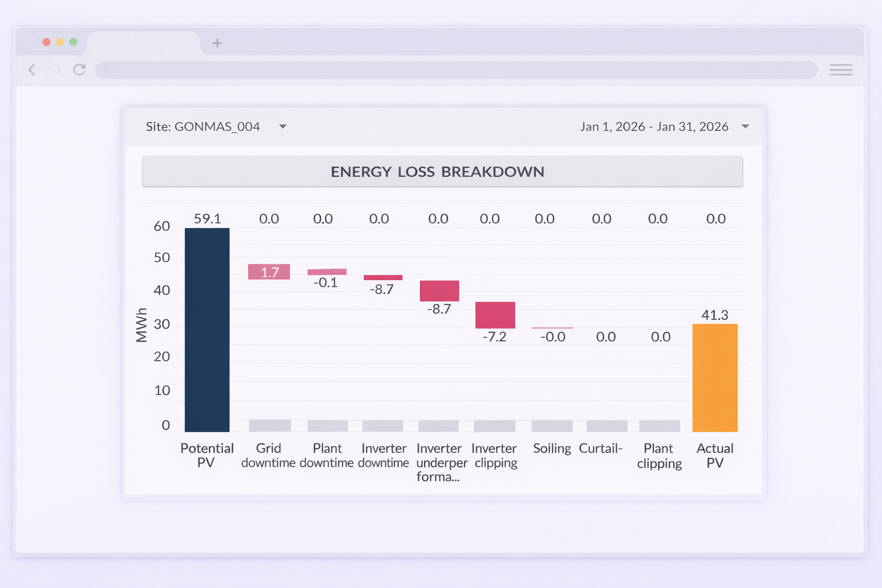Select the empty browser tab
The image size is (882, 588).
tap(144, 43)
